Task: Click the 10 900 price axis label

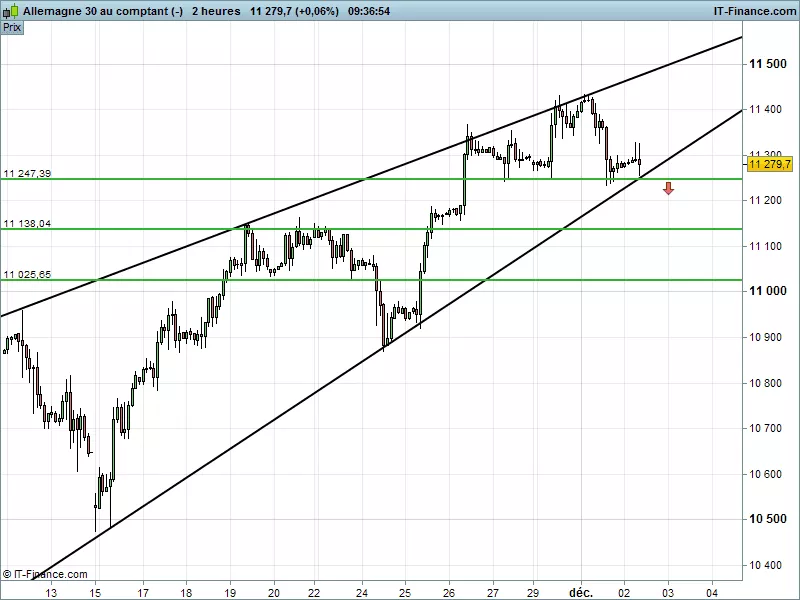Action: 765,337
